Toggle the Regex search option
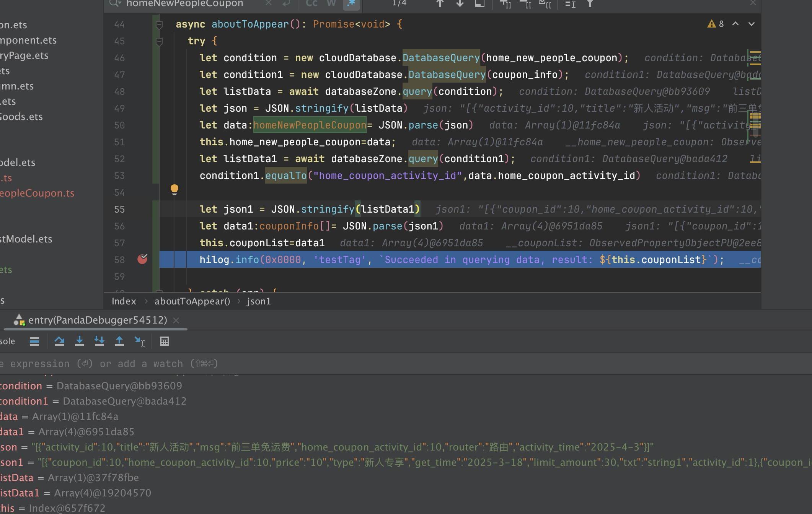Viewport: 812px width, 514px height. click(x=351, y=3)
